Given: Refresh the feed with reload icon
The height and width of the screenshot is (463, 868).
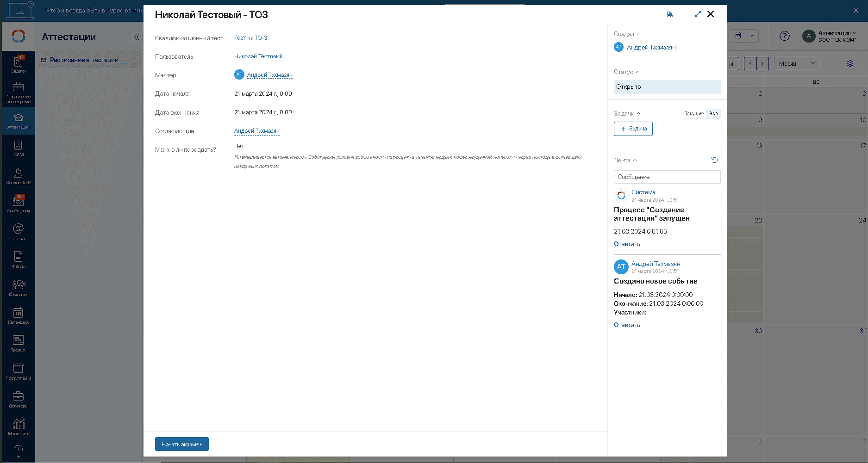Looking at the screenshot, I should (714, 160).
